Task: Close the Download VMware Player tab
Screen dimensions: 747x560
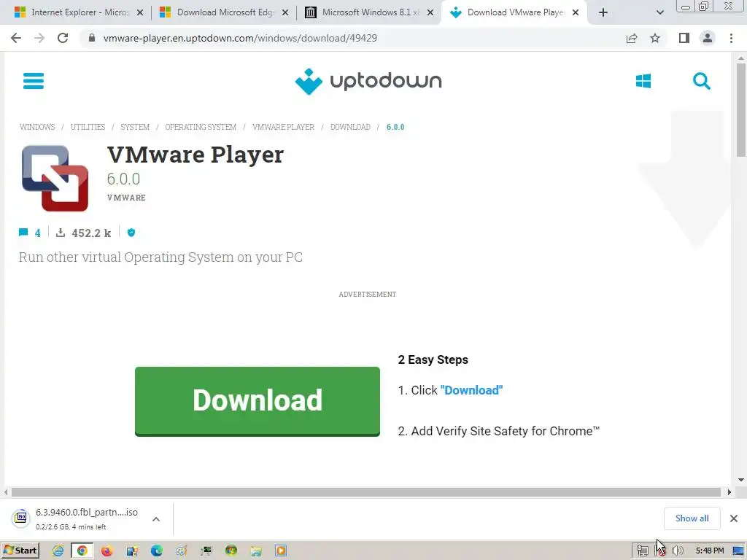Action: (x=576, y=13)
